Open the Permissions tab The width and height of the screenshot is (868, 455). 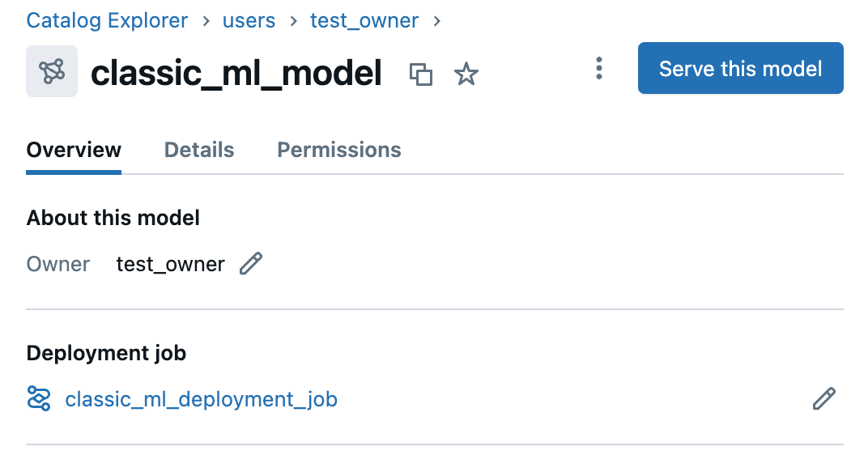coord(338,150)
